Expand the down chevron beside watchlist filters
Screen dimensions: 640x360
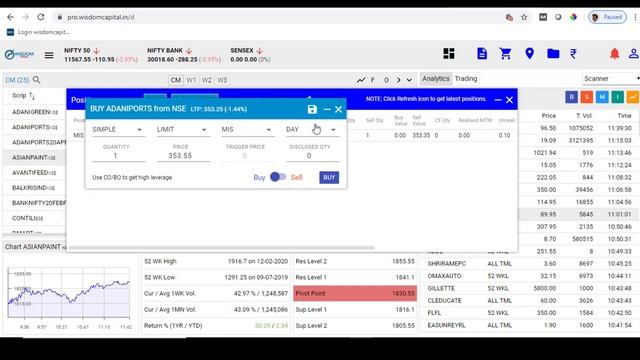pyautogui.click(x=409, y=80)
